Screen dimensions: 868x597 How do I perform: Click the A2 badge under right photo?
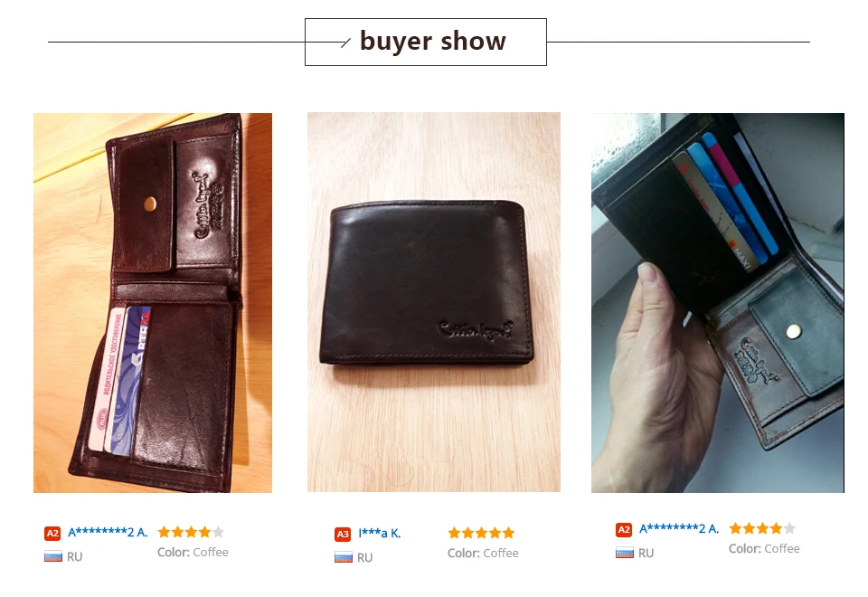point(624,530)
